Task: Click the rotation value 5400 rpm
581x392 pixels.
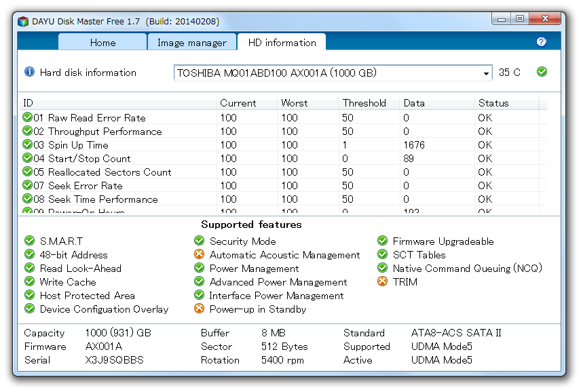Action: click(282, 360)
